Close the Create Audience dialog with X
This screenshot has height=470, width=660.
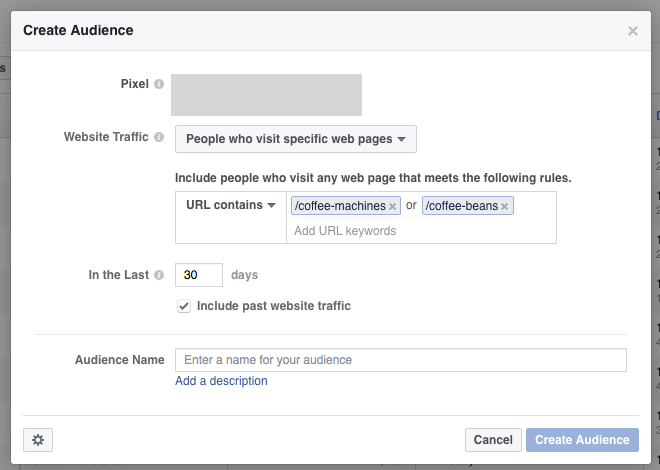coord(633,31)
